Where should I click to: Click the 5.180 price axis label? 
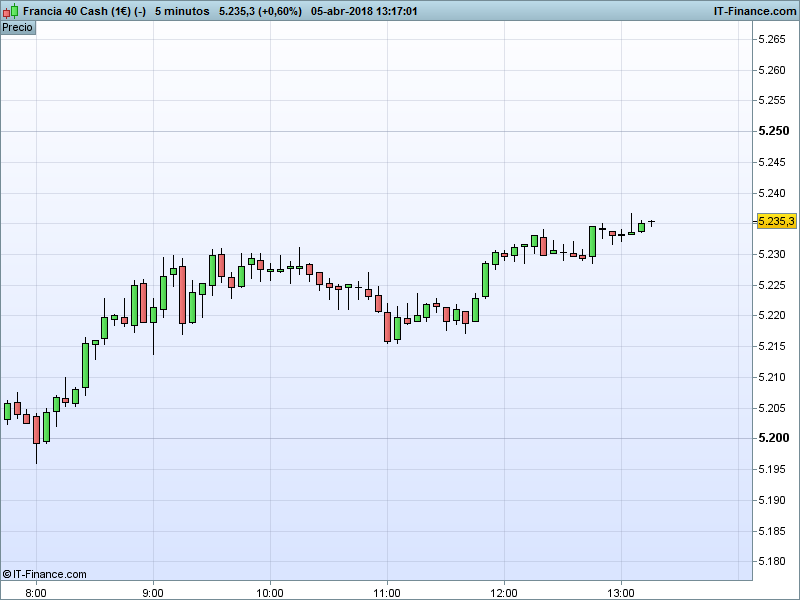(x=772, y=562)
